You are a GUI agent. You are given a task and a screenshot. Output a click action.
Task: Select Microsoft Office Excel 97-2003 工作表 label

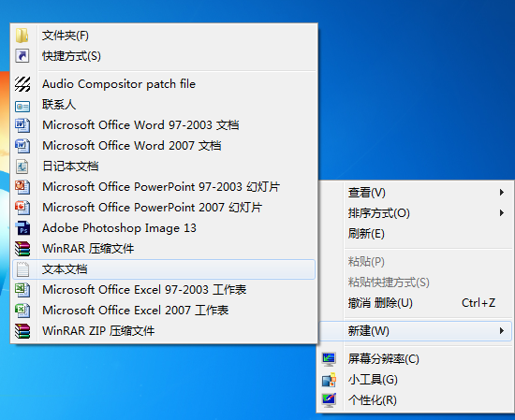coord(144,290)
